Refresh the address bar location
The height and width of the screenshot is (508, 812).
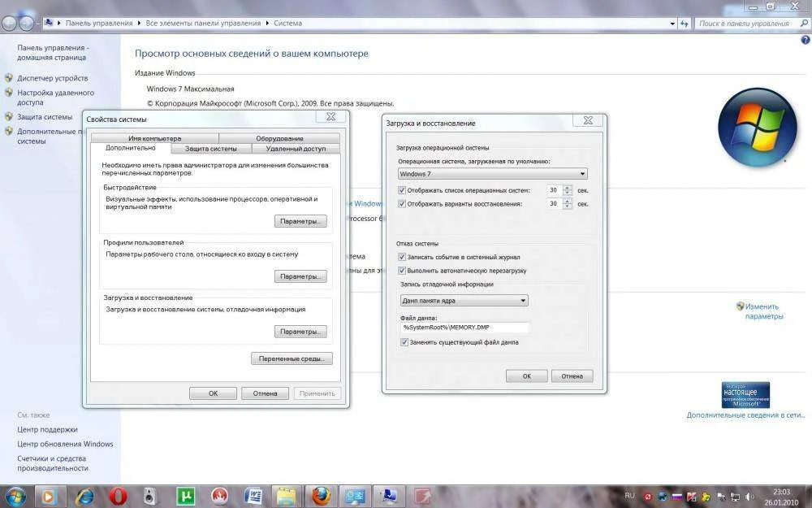[x=685, y=24]
